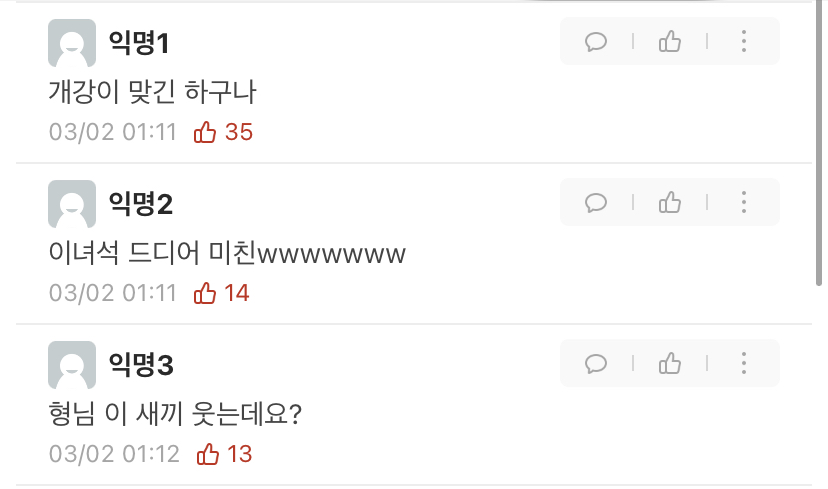Select the username 익명2
This screenshot has height=489, width=828.
(140, 204)
